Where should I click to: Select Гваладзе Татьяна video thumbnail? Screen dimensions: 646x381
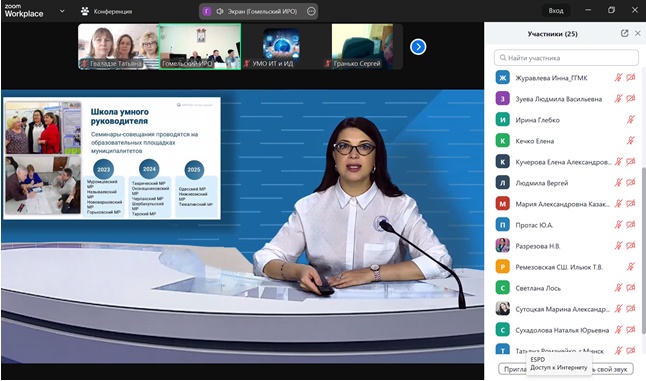119,47
